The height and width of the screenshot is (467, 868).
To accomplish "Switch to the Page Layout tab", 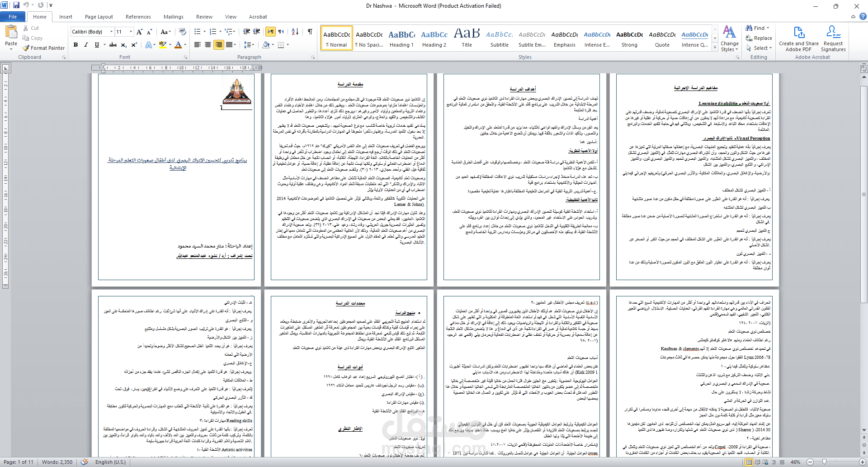I will [x=99, y=17].
